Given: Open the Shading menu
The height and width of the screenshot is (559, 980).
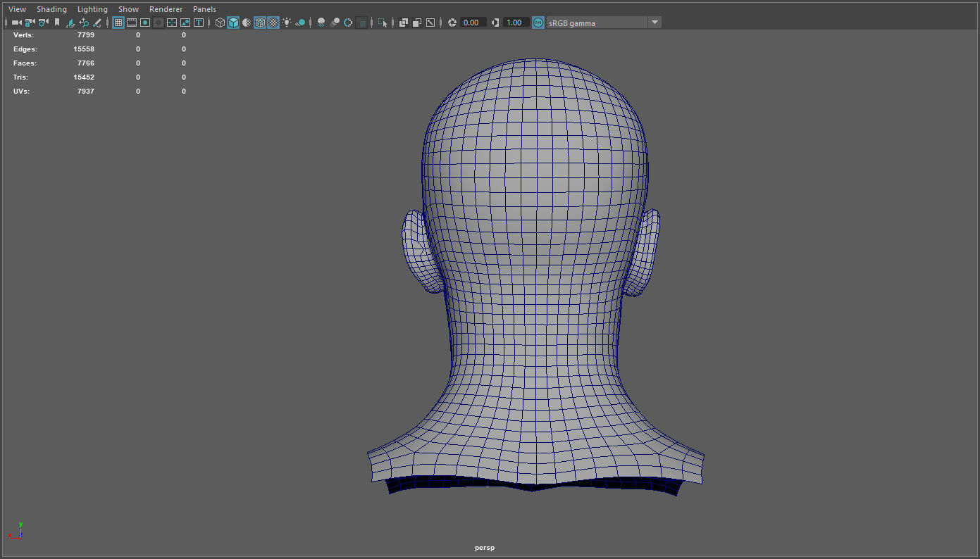Looking at the screenshot, I should point(51,9).
